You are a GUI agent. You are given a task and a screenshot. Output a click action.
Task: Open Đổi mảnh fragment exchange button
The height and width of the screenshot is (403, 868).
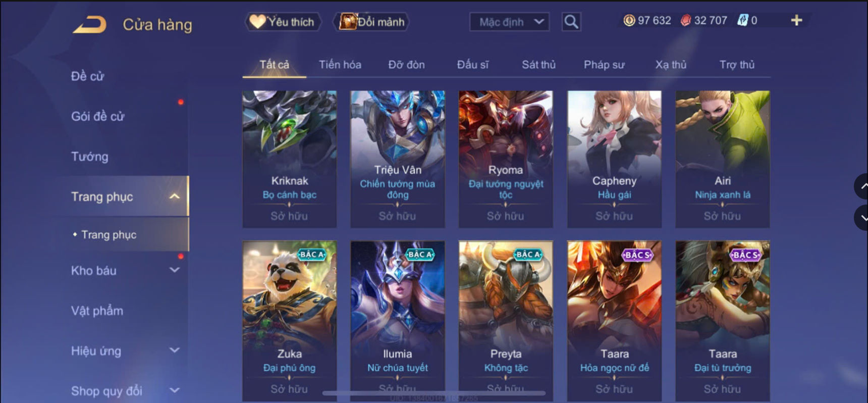[371, 22]
